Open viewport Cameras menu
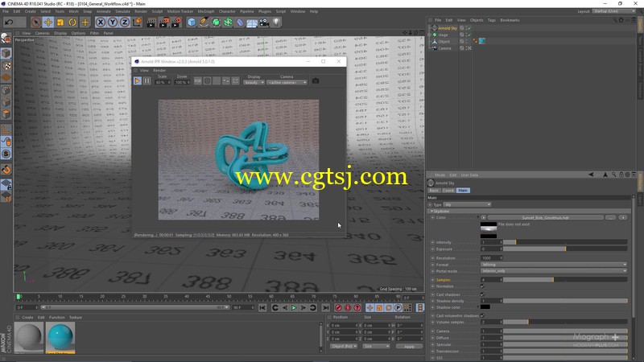The image size is (644, 362). [43, 33]
